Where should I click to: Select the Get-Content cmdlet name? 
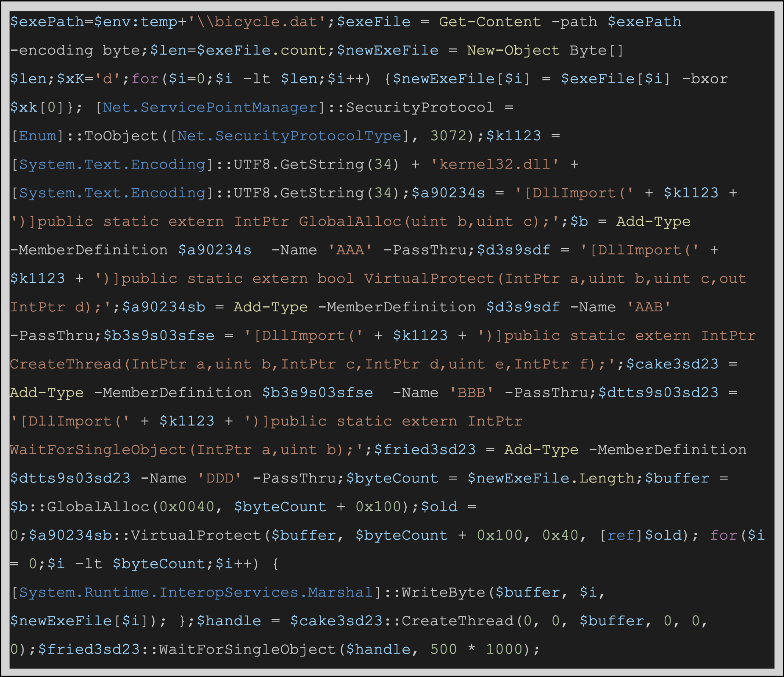coord(490,22)
